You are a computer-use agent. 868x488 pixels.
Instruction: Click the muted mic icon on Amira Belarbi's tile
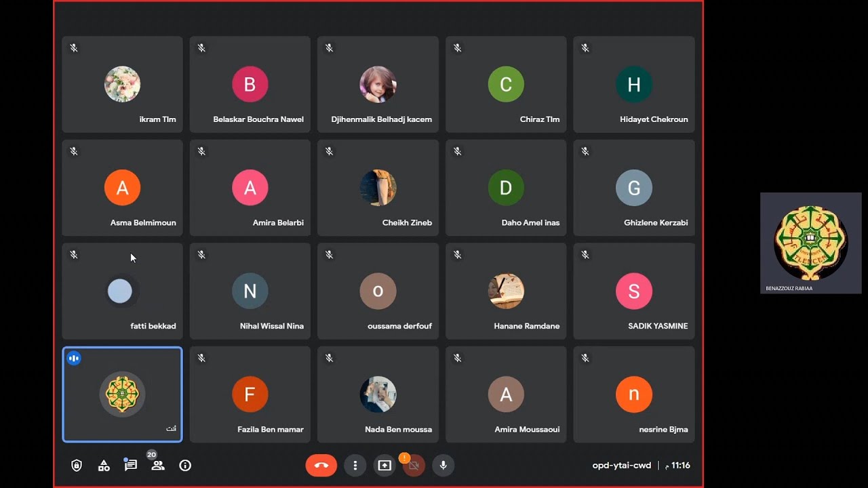pos(201,151)
